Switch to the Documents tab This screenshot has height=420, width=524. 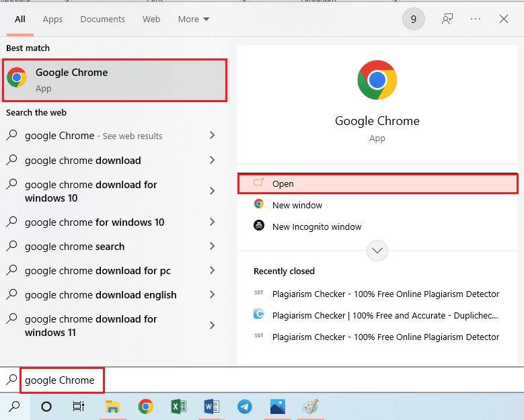click(x=102, y=19)
